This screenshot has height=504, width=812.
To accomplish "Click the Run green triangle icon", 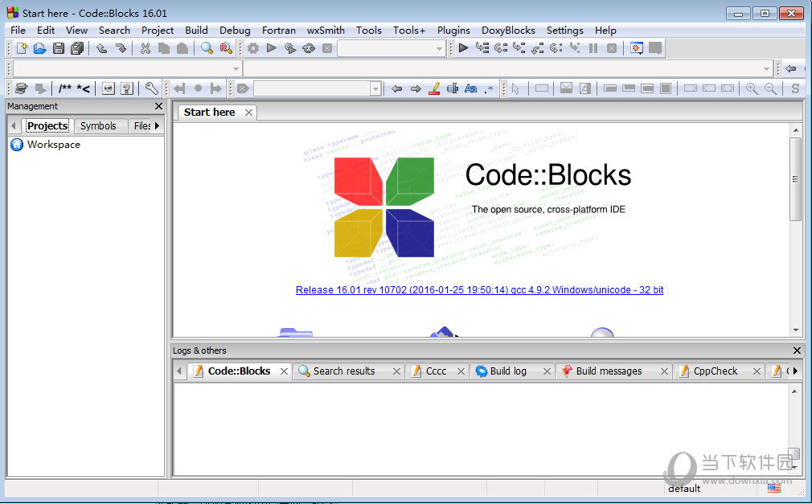I will click(x=271, y=48).
